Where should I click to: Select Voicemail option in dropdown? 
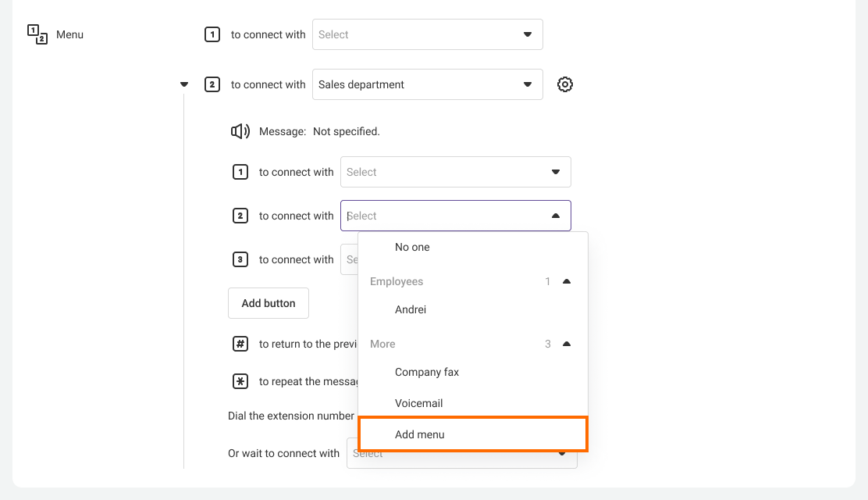tap(418, 403)
